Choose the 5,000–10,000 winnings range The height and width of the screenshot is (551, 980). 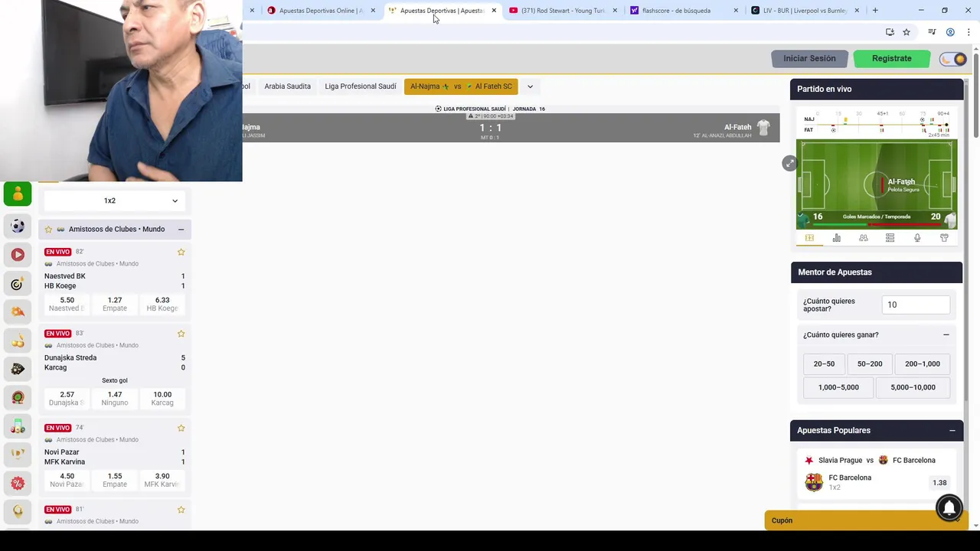(x=913, y=387)
